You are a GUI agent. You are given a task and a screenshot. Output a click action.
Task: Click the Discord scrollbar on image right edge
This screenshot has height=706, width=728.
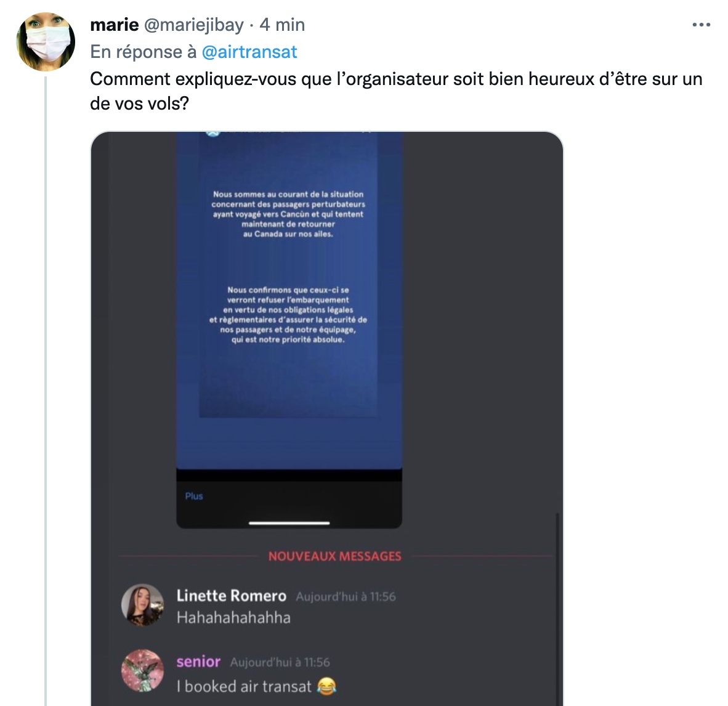click(x=557, y=609)
